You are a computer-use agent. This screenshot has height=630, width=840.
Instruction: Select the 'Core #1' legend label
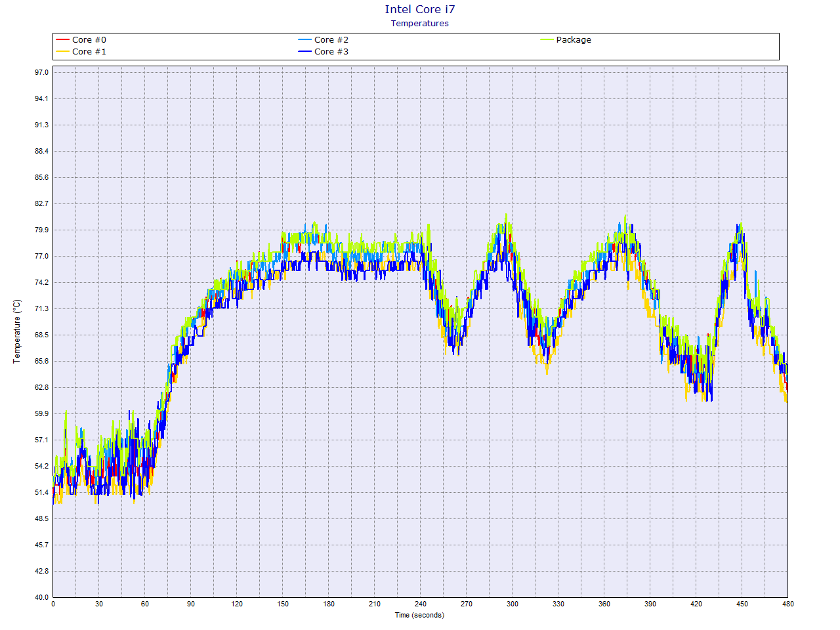click(x=89, y=52)
